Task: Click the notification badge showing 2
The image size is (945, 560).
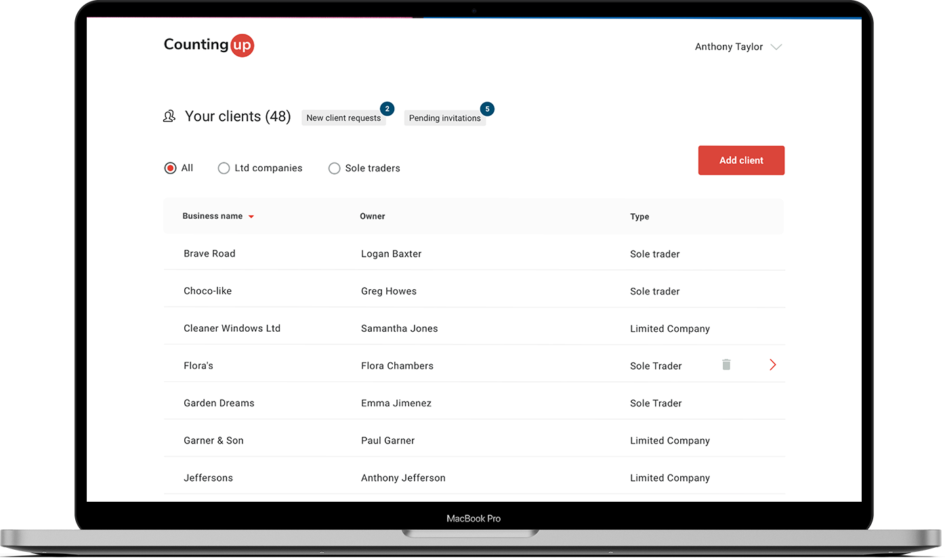Action: [x=387, y=109]
